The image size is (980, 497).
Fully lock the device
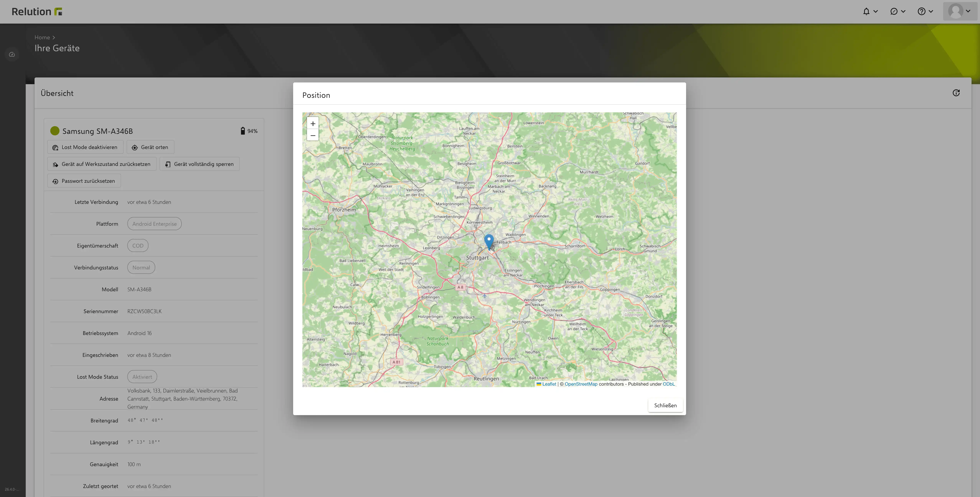click(x=200, y=164)
